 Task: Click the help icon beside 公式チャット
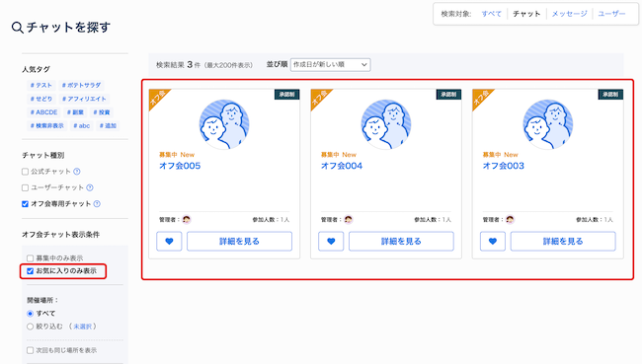point(77,172)
